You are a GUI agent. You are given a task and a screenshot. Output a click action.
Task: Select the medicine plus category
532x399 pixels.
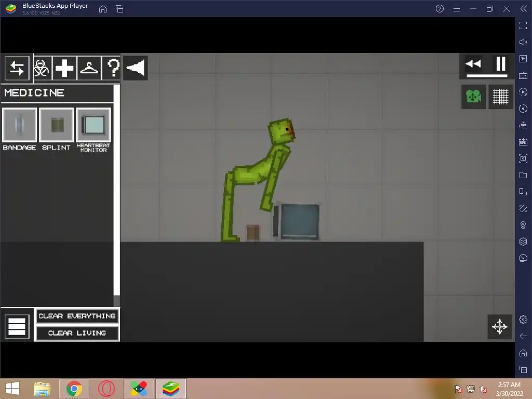click(x=64, y=68)
